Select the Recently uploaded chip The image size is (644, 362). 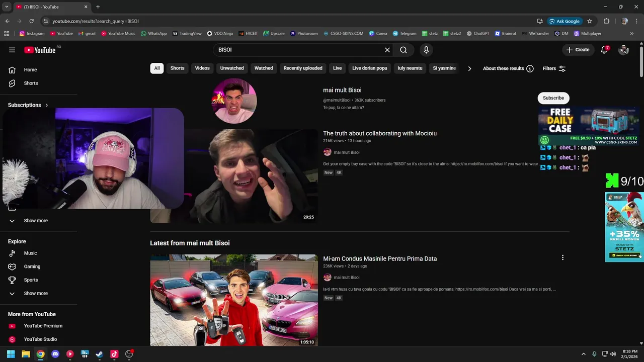(303, 68)
